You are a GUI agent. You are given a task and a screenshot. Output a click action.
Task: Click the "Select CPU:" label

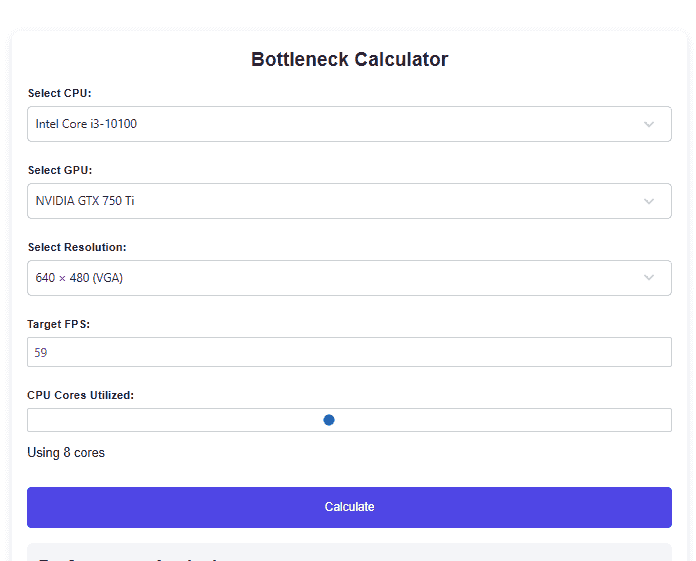[59, 93]
